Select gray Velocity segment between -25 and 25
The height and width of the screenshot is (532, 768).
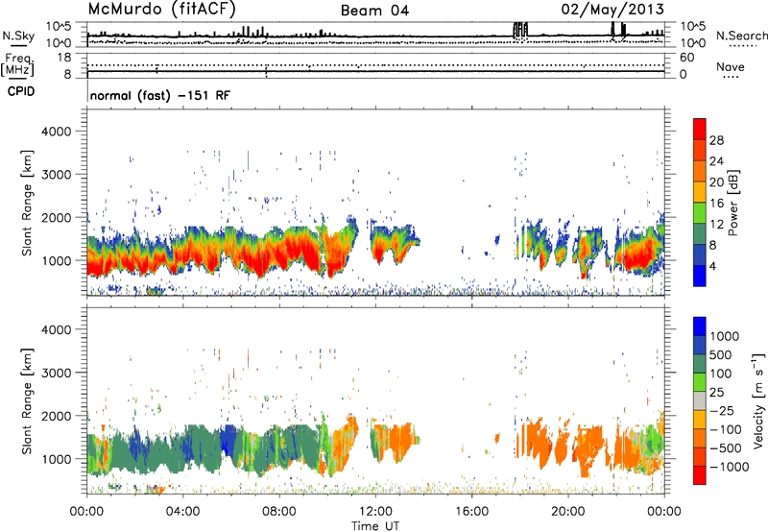pyautogui.click(x=700, y=401)
